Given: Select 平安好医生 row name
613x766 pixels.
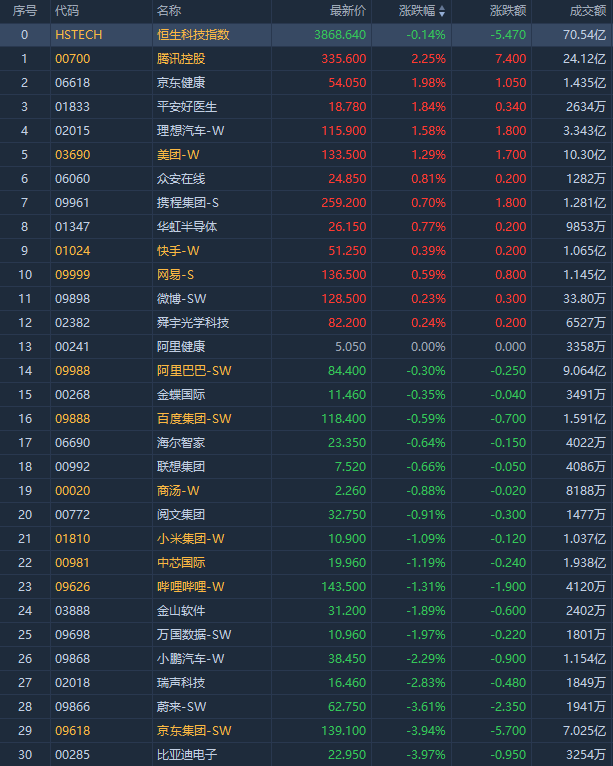Looking at the screenshot, I should point(187,106).
